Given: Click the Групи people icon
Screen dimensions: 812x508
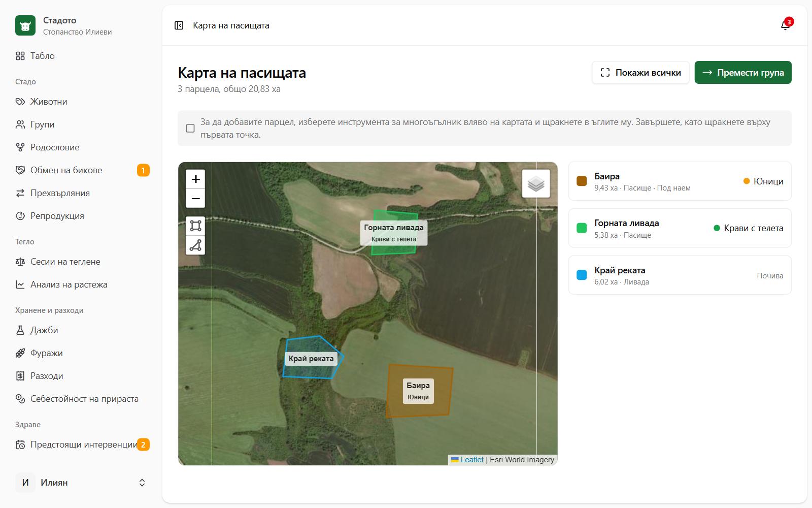Looking at the screenshot, I should tap(20, 124).
